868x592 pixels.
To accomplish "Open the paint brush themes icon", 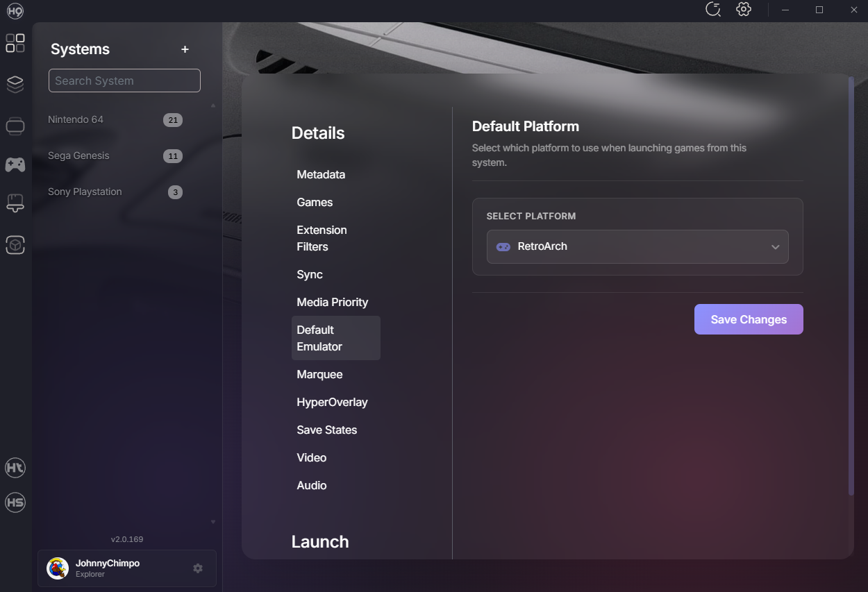I will [x=15, y=203].
